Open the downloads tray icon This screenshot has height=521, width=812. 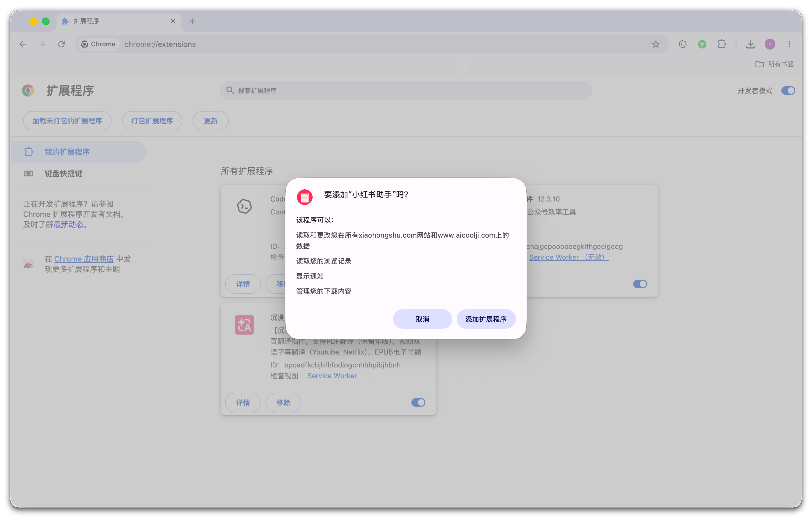[x=750, y=44]
